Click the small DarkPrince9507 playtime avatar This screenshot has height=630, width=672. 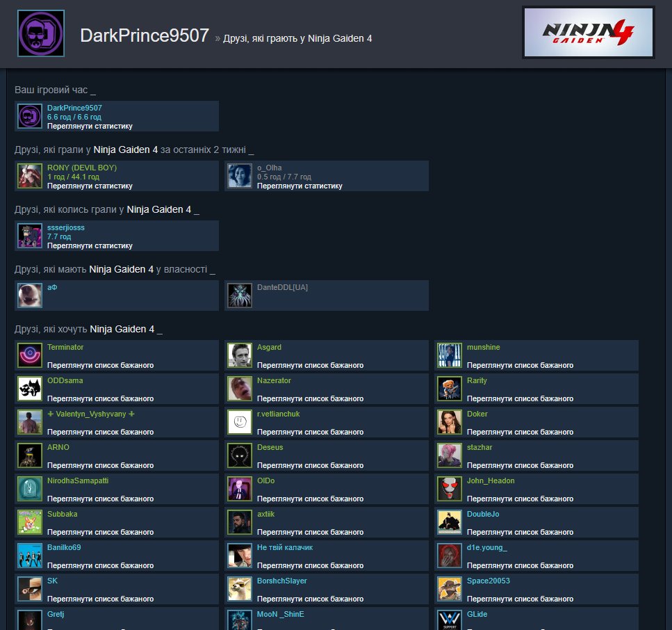[30, 116]
